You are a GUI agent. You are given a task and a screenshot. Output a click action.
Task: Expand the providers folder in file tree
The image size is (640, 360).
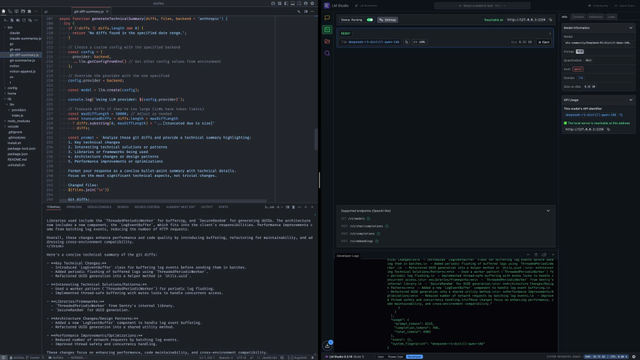[18, 110]
